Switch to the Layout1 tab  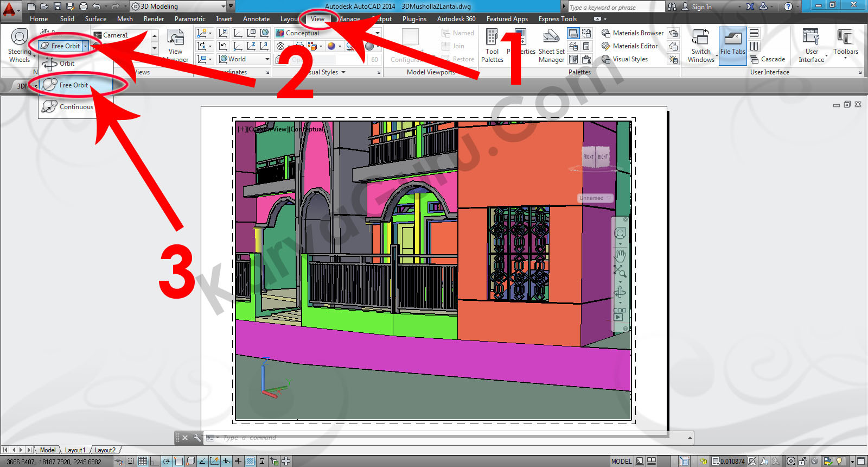tap(75, 450)
